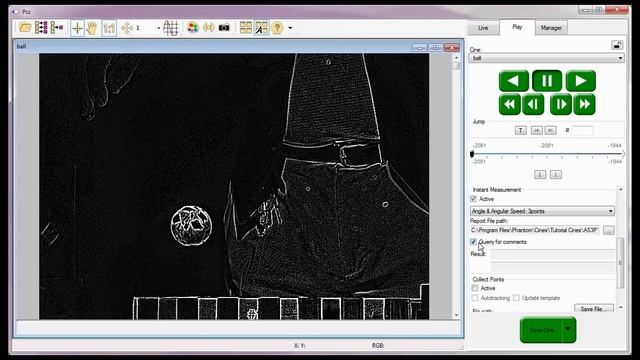Click the ball window scroll down arrow

[x=456, y=315]
